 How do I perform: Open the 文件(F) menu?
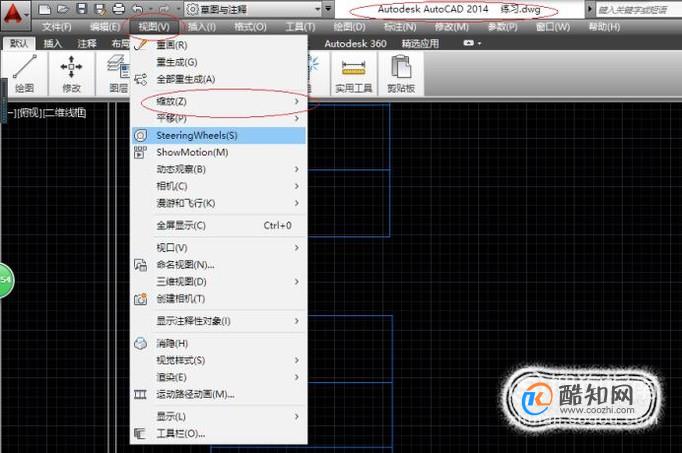56,27
